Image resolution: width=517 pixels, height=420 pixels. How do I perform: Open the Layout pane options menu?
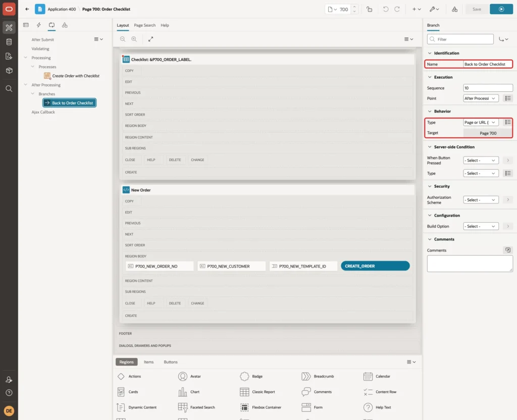(x=408, y=39)
